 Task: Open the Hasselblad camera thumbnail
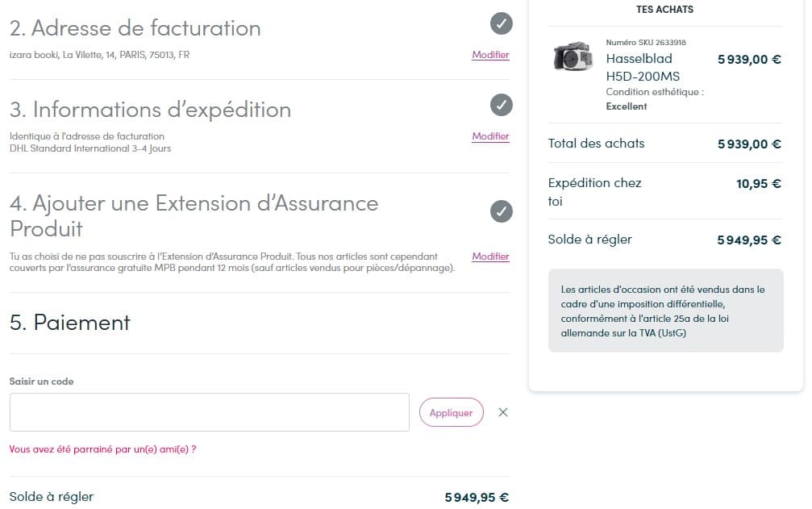tap(573, 57)
